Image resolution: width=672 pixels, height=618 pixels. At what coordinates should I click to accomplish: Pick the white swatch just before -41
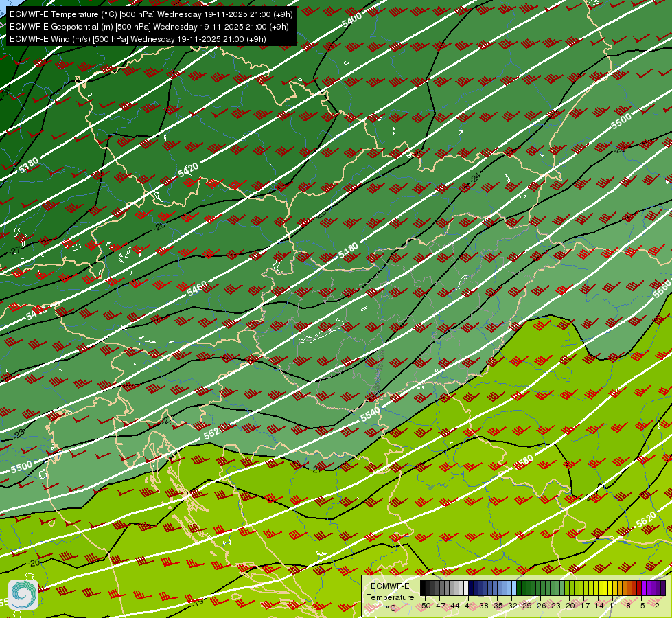tap(466, 588)
